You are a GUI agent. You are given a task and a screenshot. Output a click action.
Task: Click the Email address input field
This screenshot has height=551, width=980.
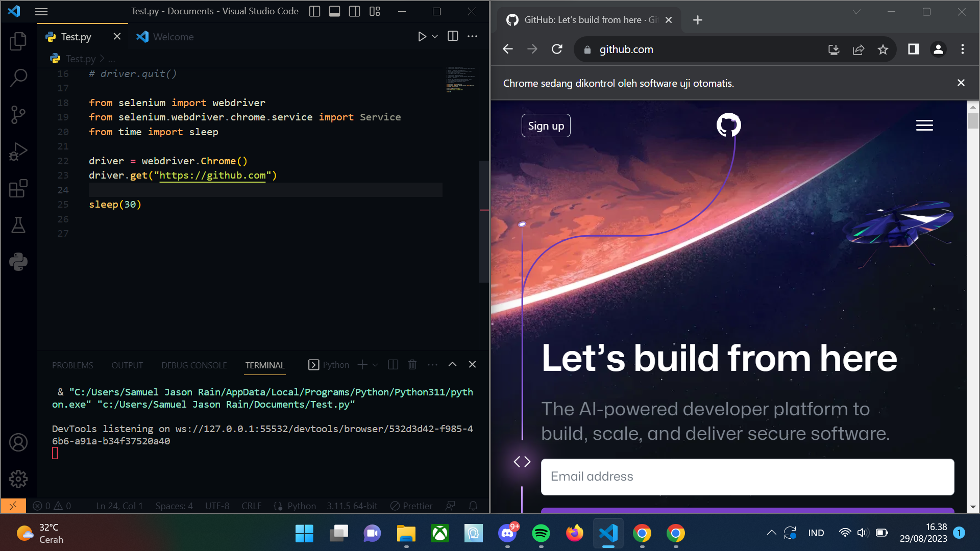[747, 477]
